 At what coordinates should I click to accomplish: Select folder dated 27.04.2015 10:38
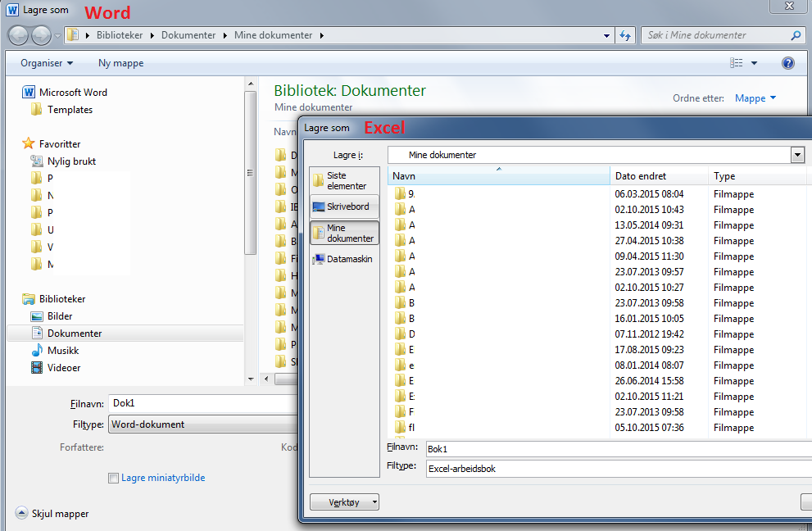point(597,241)
